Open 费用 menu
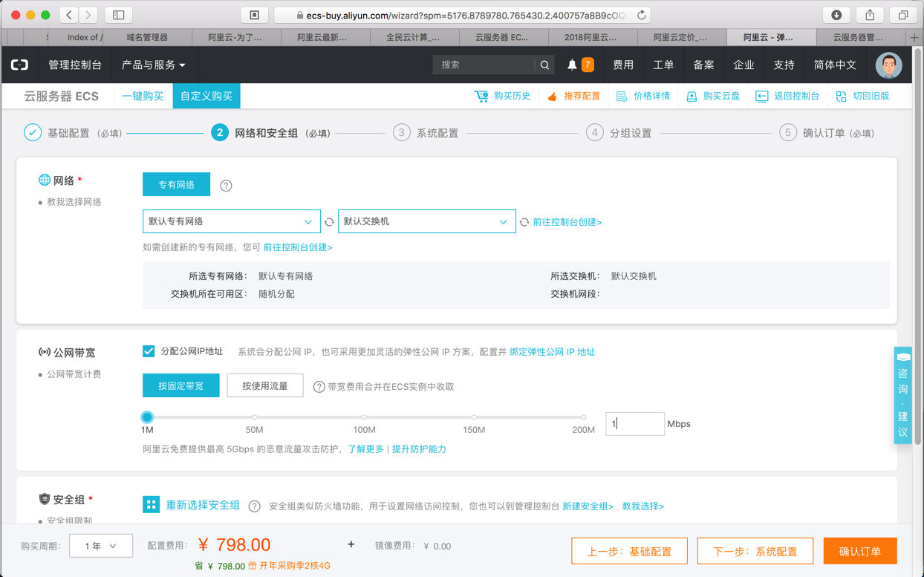The image size is (924, 577). click(x=623, y=65)
